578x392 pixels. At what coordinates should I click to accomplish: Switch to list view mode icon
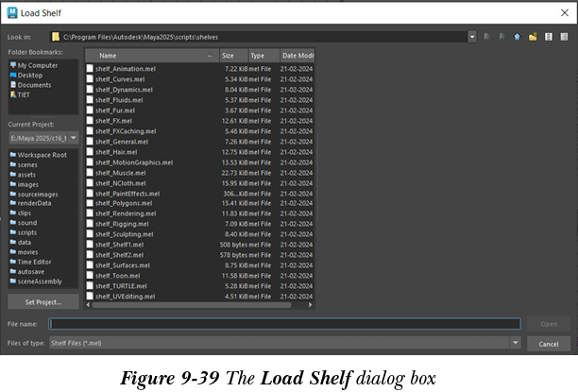[x=548, y=37]
